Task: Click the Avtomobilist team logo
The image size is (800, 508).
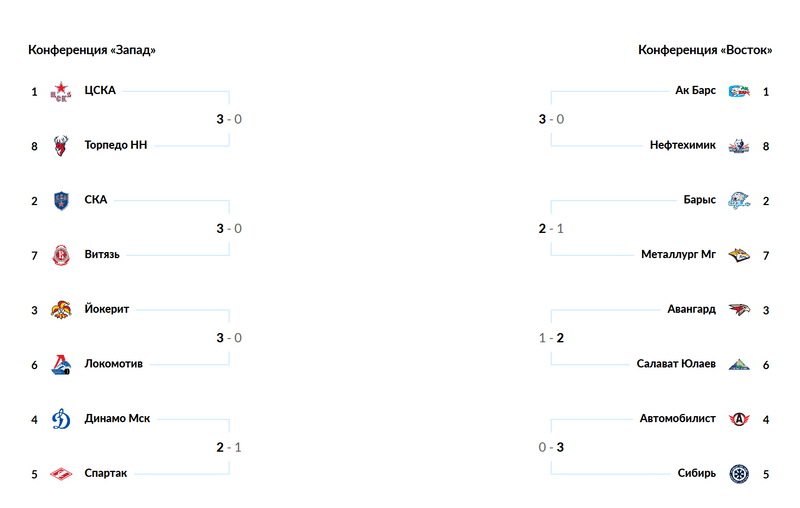Action: click(738, 419)
